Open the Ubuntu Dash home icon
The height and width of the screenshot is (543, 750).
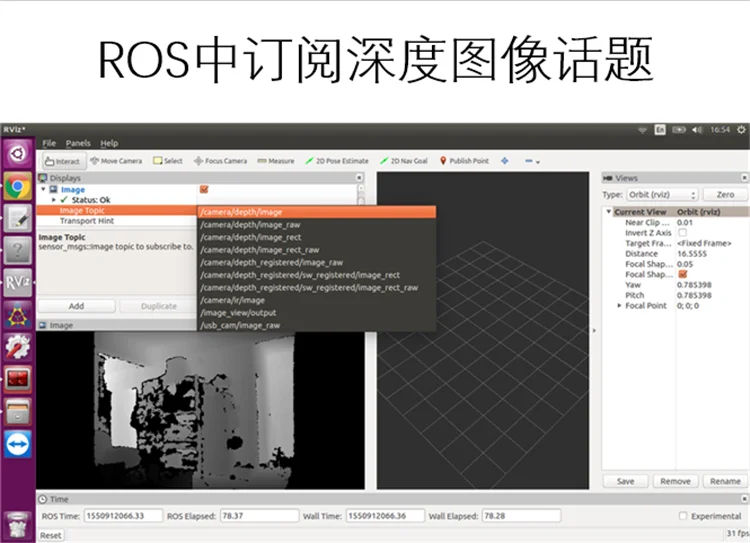18,154
